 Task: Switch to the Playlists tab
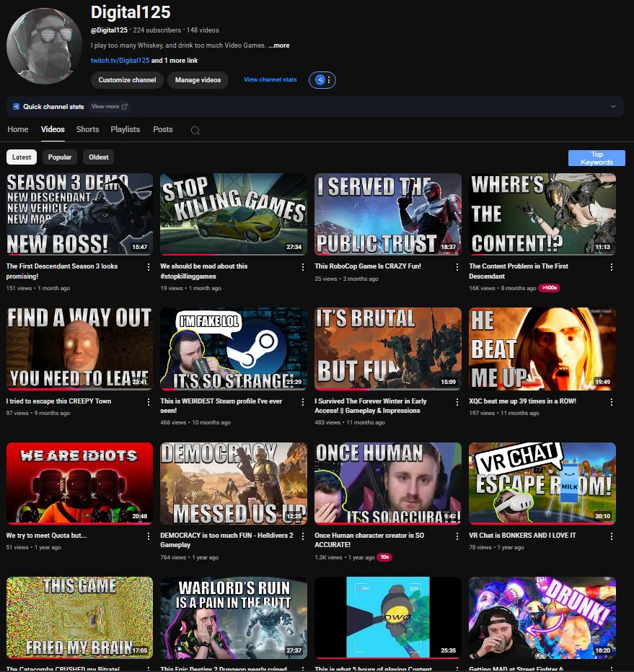click(125, 129)
